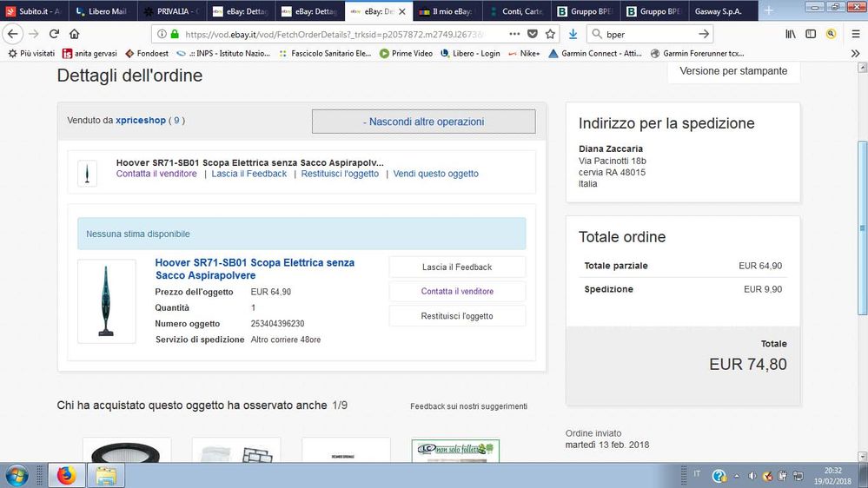Toggle the sidebar view

point(811,34)
